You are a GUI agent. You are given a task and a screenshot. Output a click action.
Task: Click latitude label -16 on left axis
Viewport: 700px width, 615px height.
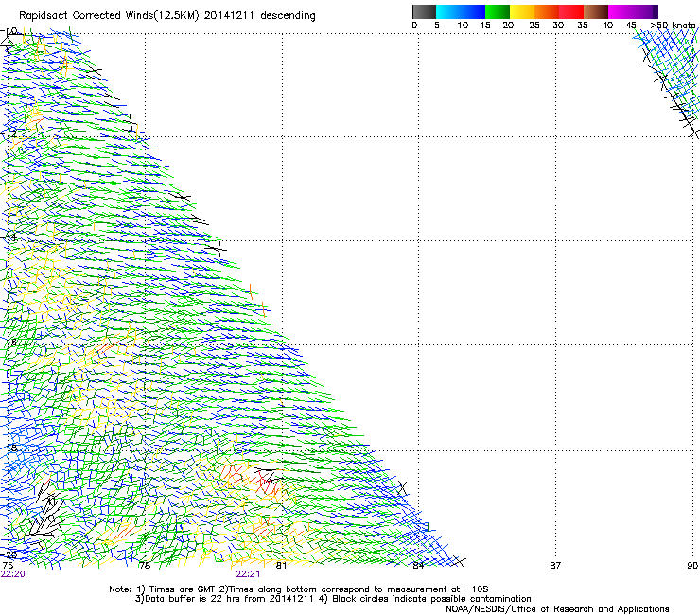pos(9,343)
